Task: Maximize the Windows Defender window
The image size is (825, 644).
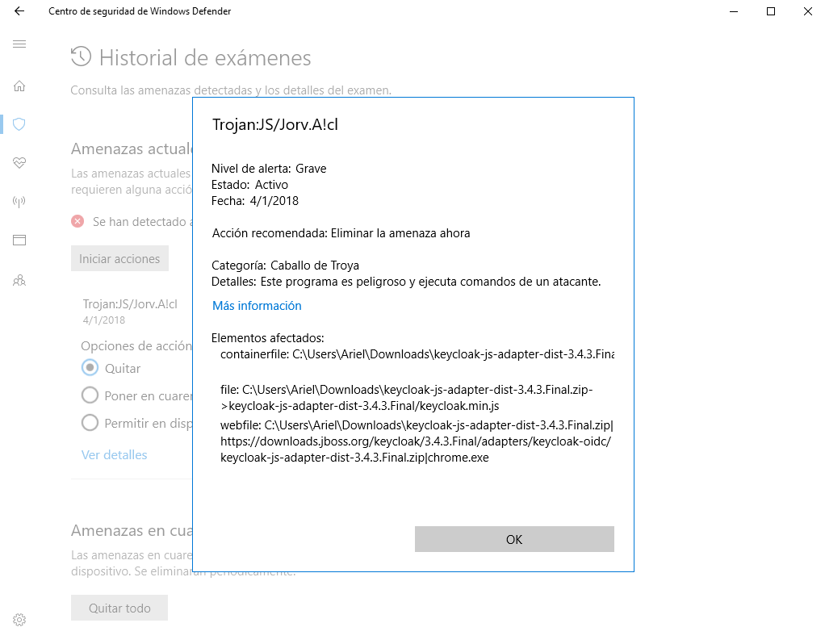Action: click(771, 11)
